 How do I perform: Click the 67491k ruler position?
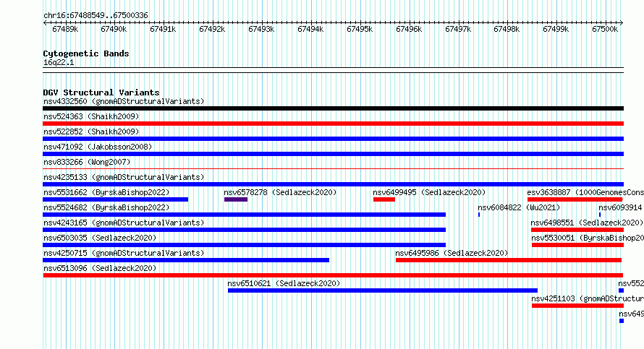(x=163, y=29)
